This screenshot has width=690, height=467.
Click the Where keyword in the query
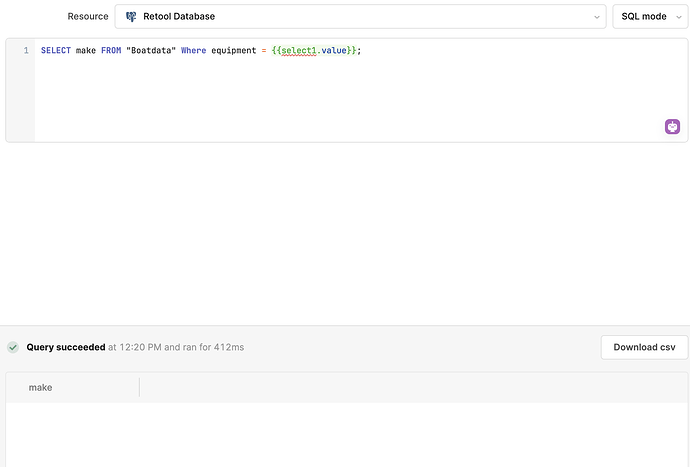tap(194, 51)
